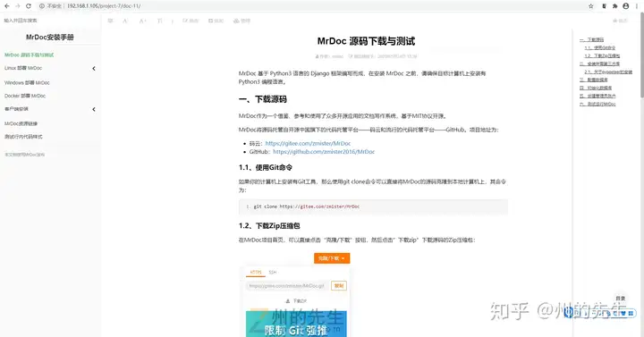Expand the 客户端安装 section chevron
644x337 pixels.
94,109
